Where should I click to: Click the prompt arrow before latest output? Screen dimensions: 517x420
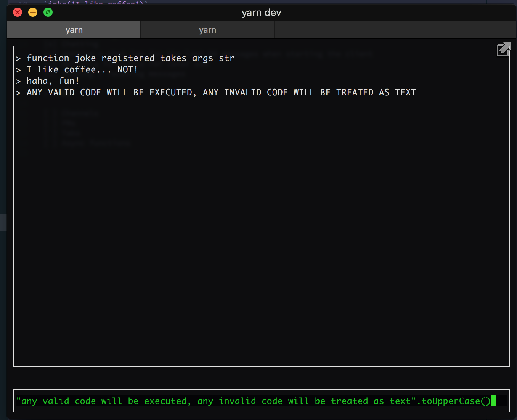18,92
